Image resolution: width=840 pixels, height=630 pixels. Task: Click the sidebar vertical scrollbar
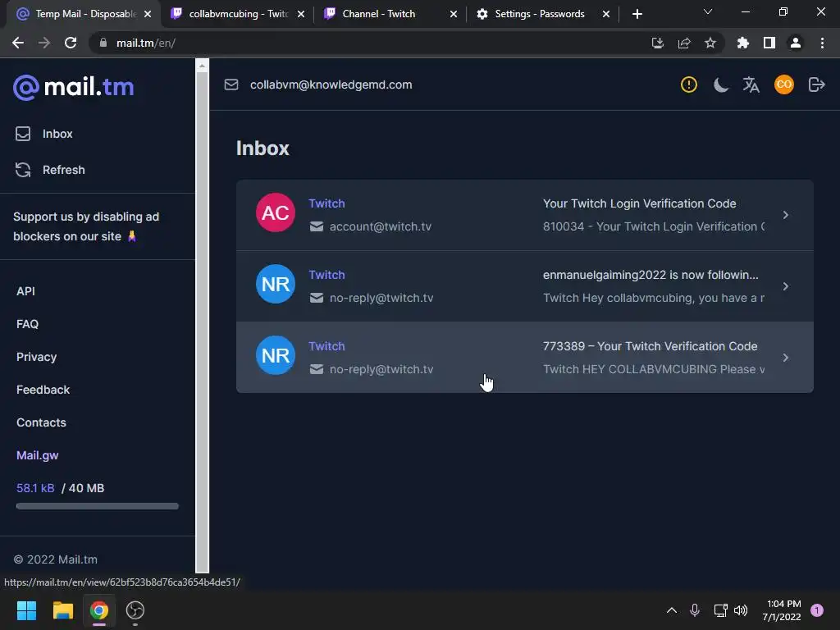click(x=202, y=322)
